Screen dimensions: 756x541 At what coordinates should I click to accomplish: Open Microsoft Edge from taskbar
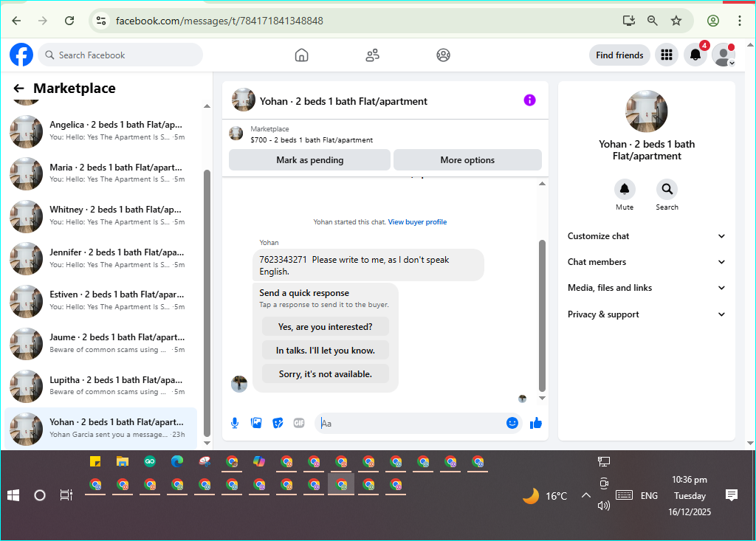click(177, 462)
